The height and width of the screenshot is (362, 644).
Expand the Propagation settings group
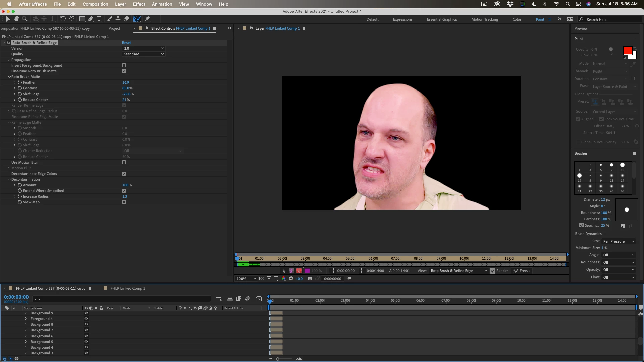click(x=9, y=60)
